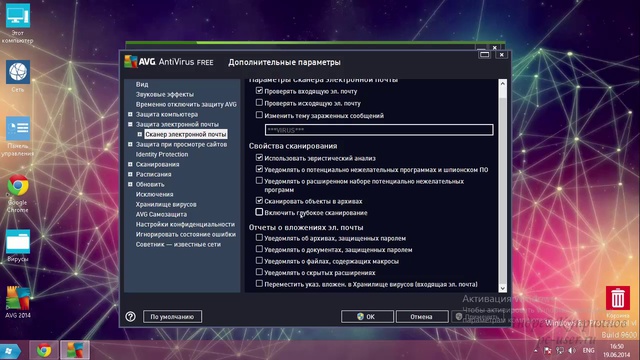Uncheck Проверять входящую эл. почту
640x360 pixels.
[x=259, y=91]
